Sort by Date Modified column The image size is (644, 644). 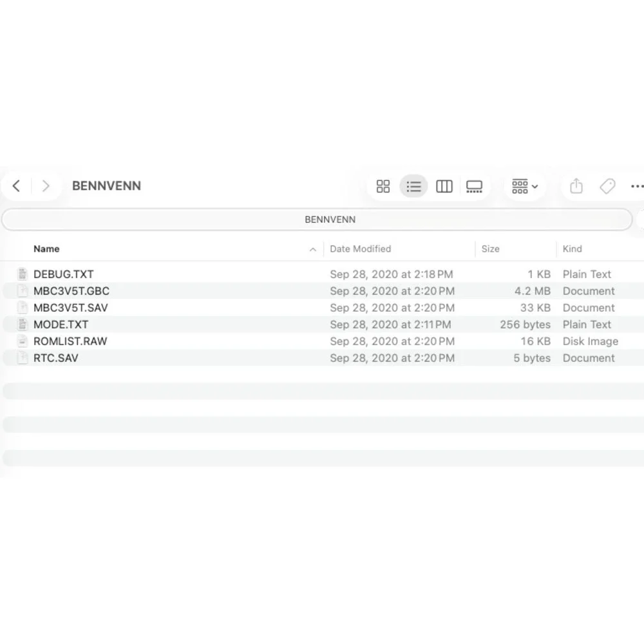(x=360, y=249)
